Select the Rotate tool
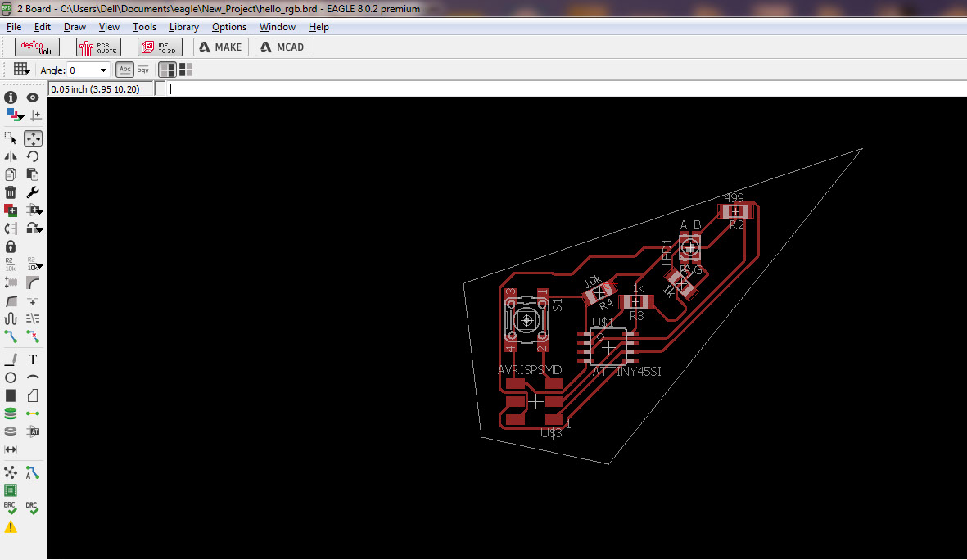This screenshot has width=967, height=560. 33,156
